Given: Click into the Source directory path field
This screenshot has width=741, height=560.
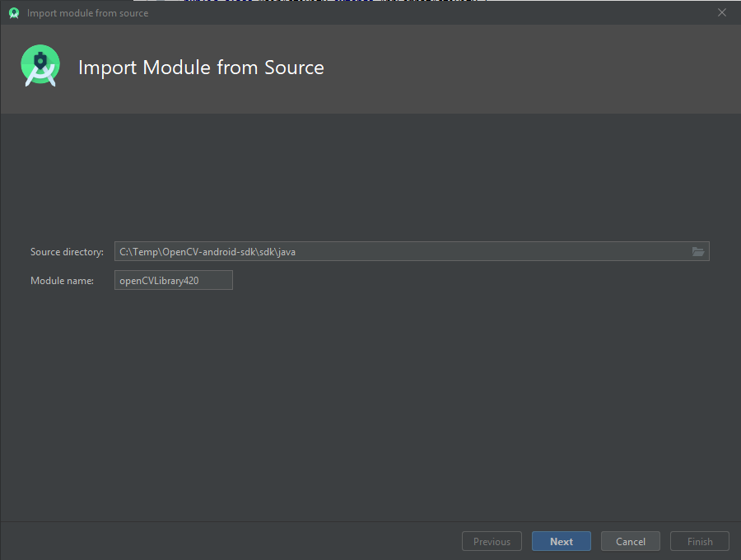Looking at the screenshot, I should click(x=370, y=251).
